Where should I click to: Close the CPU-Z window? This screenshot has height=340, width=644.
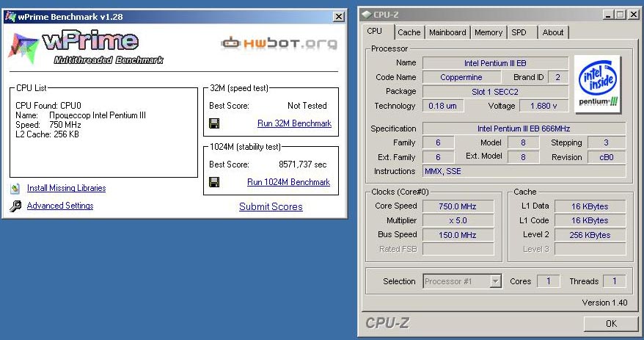click(634, 15)
